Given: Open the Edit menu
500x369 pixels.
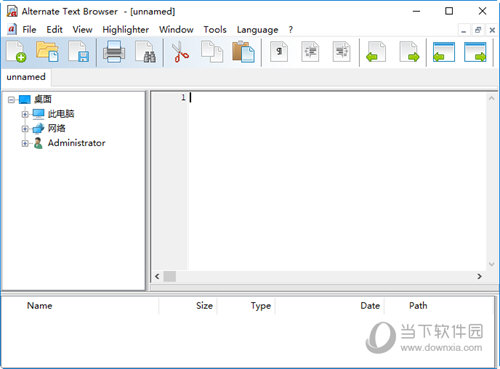Looking at the screenshot, I should pyautogui.click(x=54, y=30).
